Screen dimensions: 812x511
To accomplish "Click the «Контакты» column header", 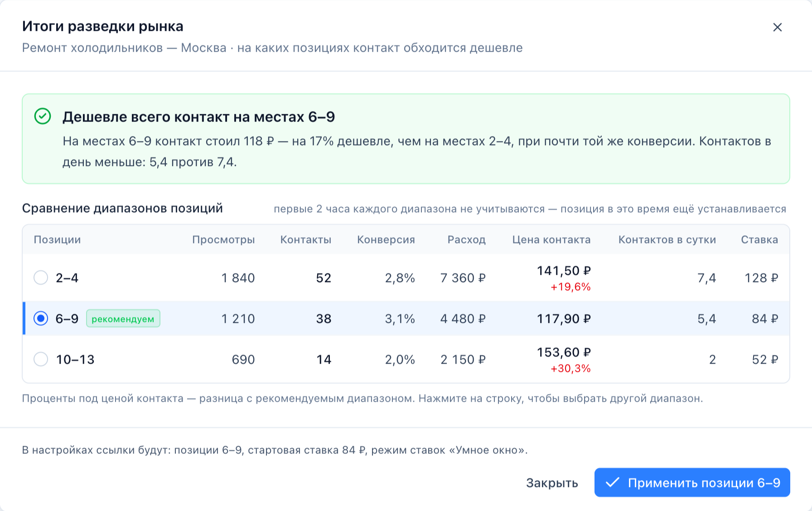I will click(306, 240).
